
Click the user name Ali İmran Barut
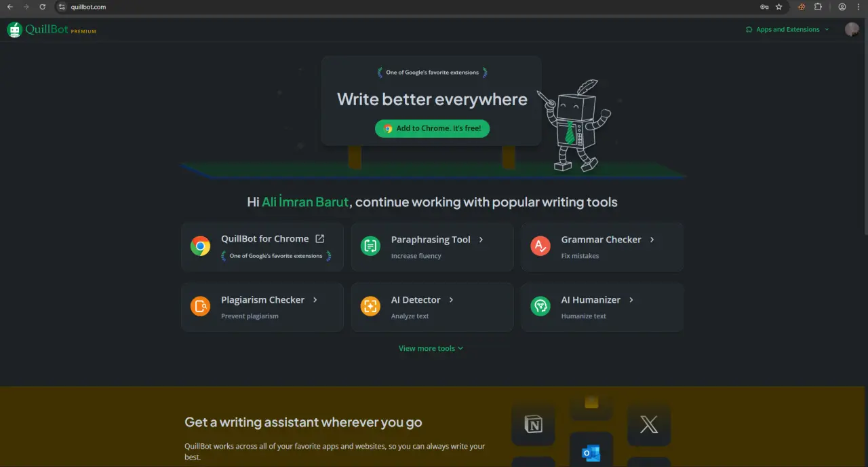click(305, 202)
